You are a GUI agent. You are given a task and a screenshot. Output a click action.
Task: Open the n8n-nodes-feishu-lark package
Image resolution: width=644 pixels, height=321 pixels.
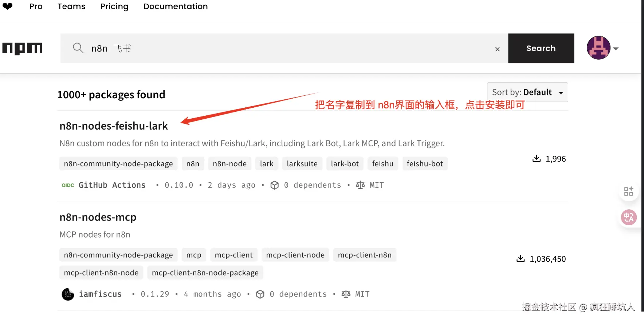point(114,126)
